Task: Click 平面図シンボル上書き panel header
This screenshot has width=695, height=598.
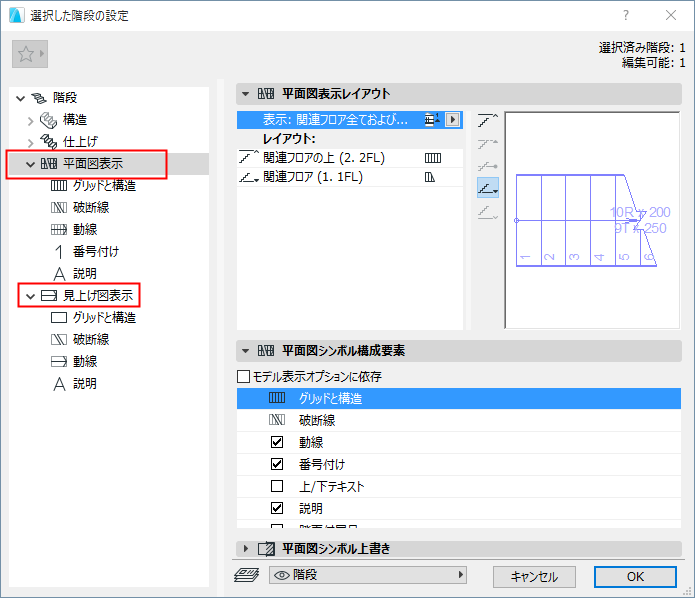Action: pos(459,549)
